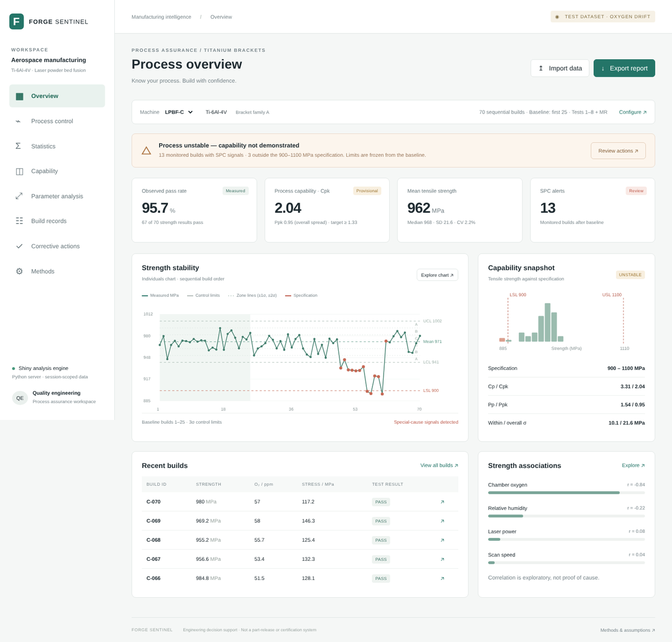Open build C-068 via its arrow icon
672x642 pixels.
[x=442, y=540]
